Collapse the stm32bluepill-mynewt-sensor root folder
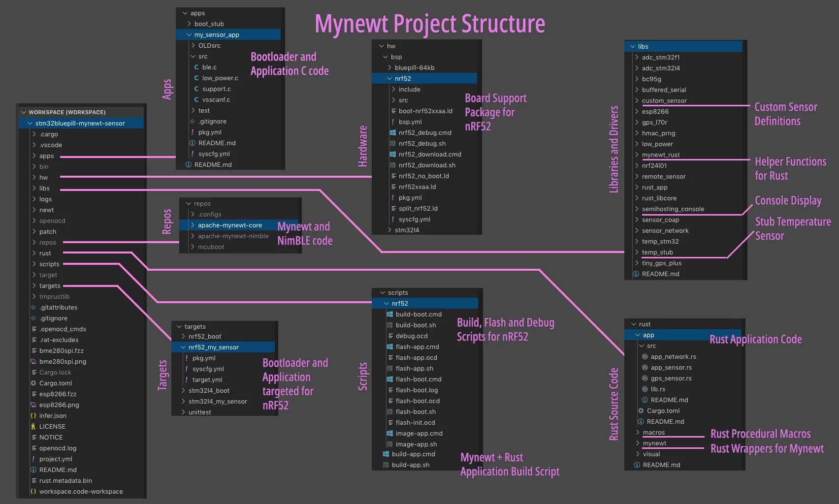The image size is (839, 504). pyautogui.click(x=30, y=123)
